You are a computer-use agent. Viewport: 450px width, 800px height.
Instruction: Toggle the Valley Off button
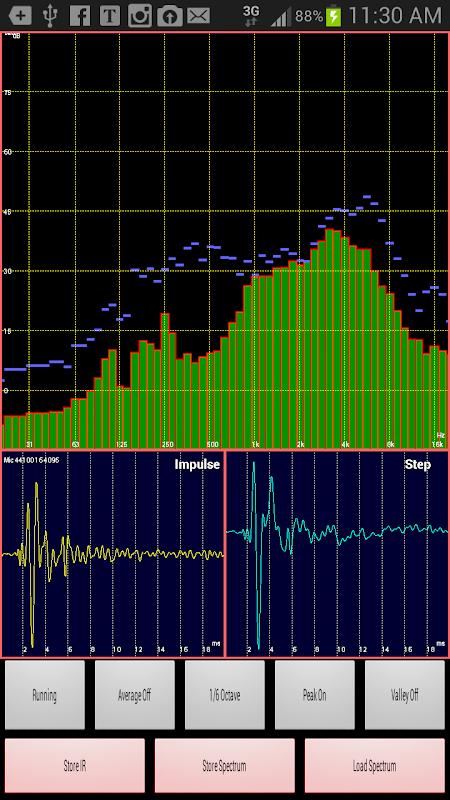[x=405, y=695]
